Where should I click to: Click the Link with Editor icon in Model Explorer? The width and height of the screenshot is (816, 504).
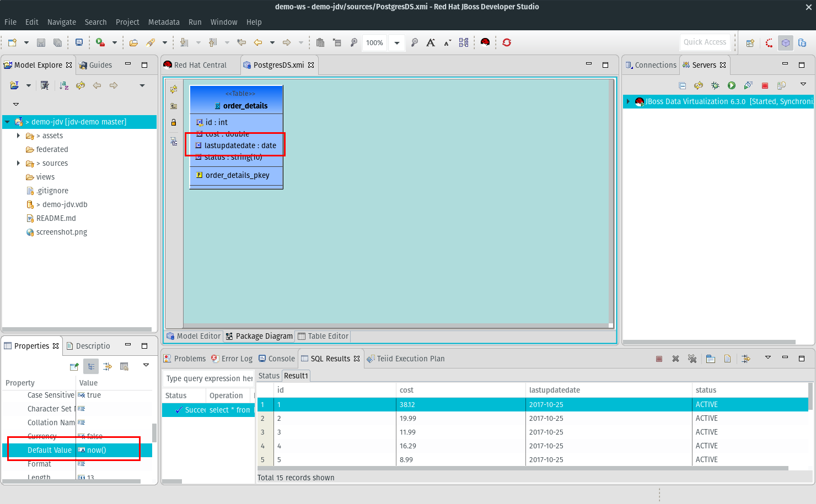click(80, 85)
